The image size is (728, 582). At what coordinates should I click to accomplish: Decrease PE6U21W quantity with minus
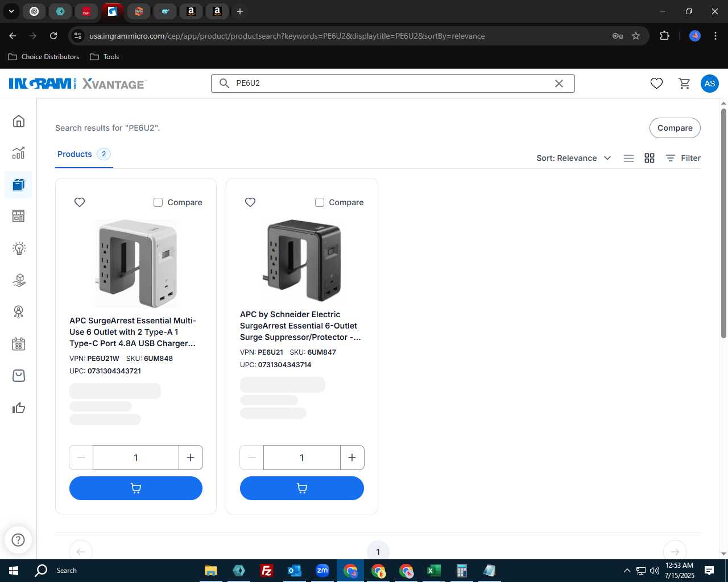(81, 458)
